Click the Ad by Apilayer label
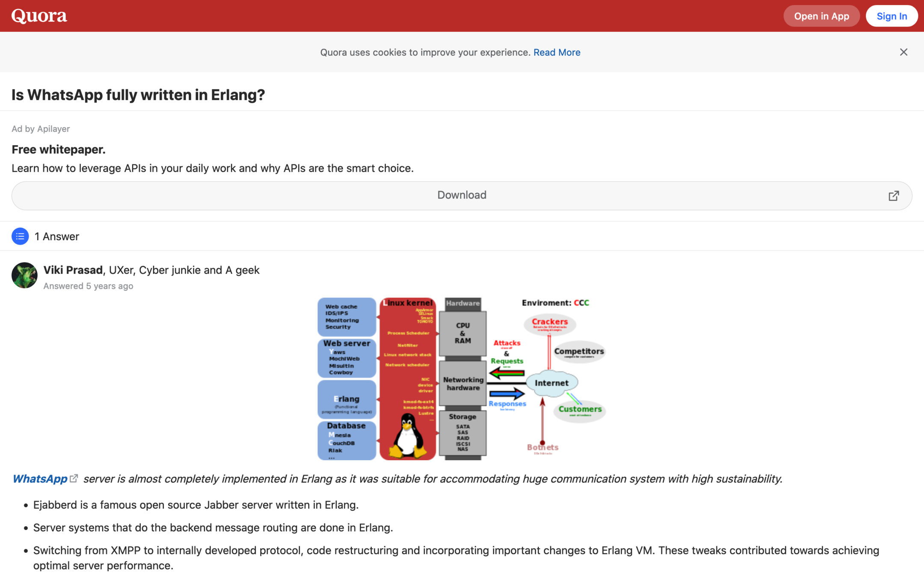The image size is (924, 578). coord(41,129)
